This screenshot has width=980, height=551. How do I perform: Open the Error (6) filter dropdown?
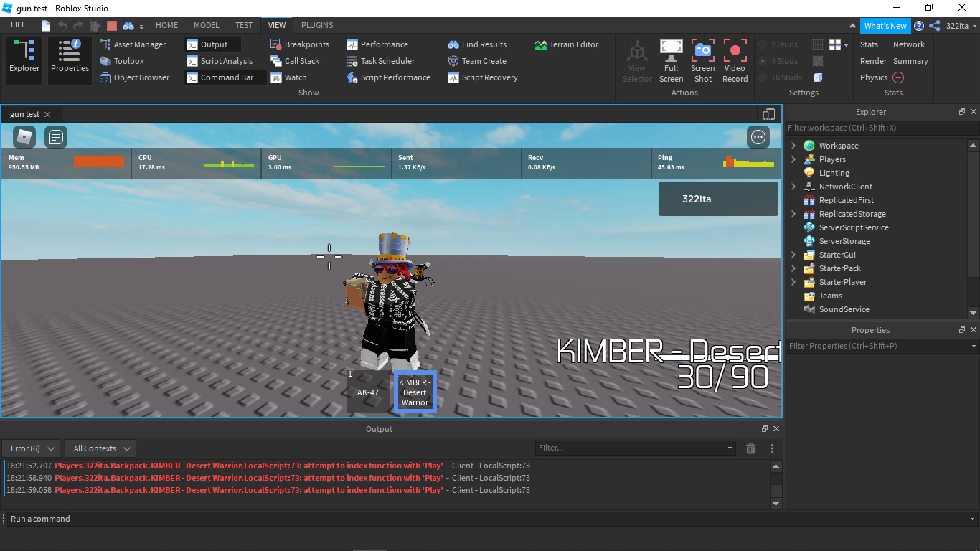point(30,448)
